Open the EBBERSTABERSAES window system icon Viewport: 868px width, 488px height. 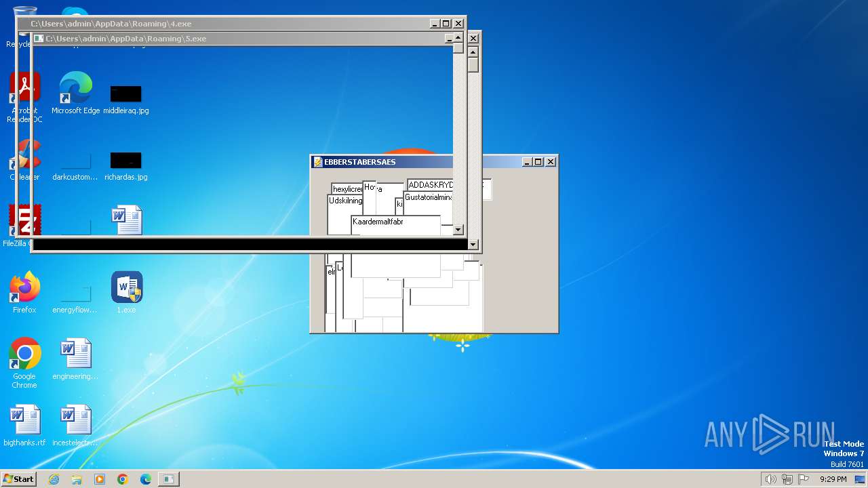click(x=317, y=162)
